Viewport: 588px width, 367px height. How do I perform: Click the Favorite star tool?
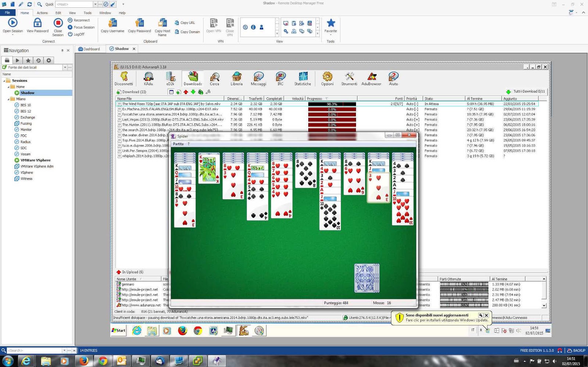331,23
